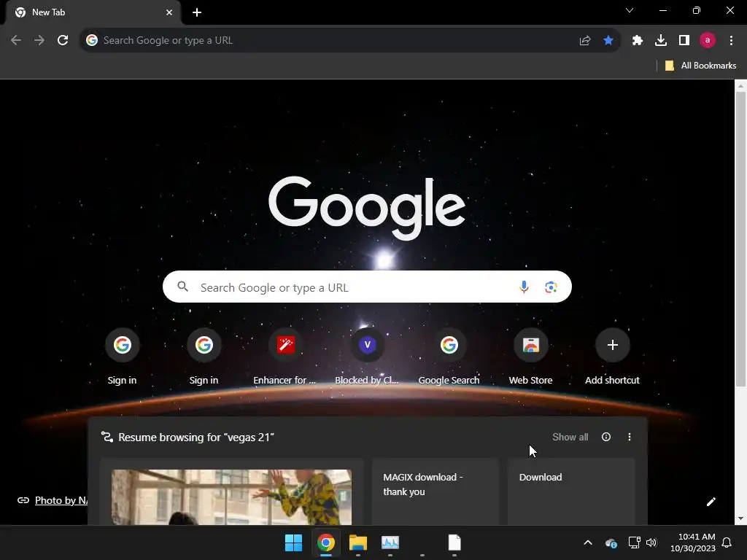Open the dancing person thumbnail card
Image resolution: width=747 pixels, height=560 pixels.
click(231, 492)
